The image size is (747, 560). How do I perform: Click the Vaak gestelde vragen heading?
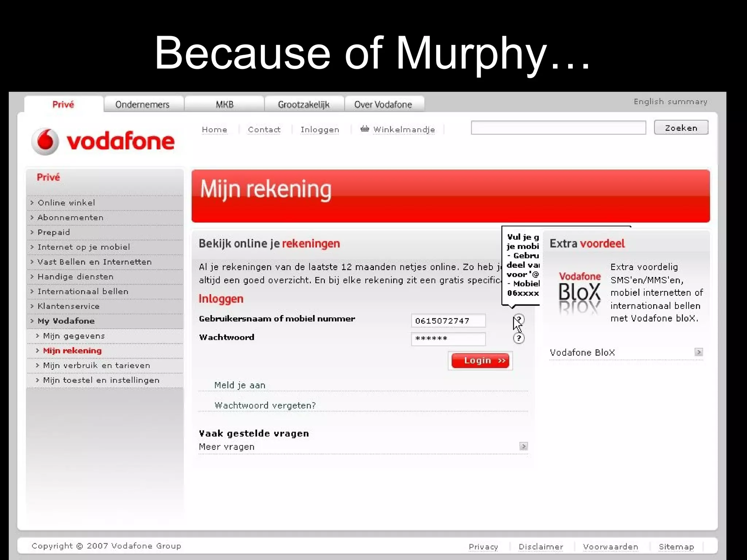tap(254, 433)
